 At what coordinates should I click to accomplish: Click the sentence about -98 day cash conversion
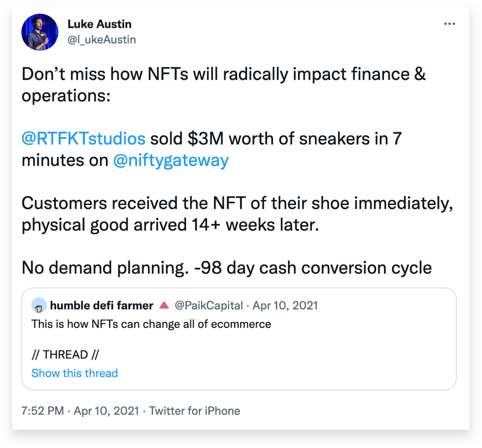(x=227, y=268)
